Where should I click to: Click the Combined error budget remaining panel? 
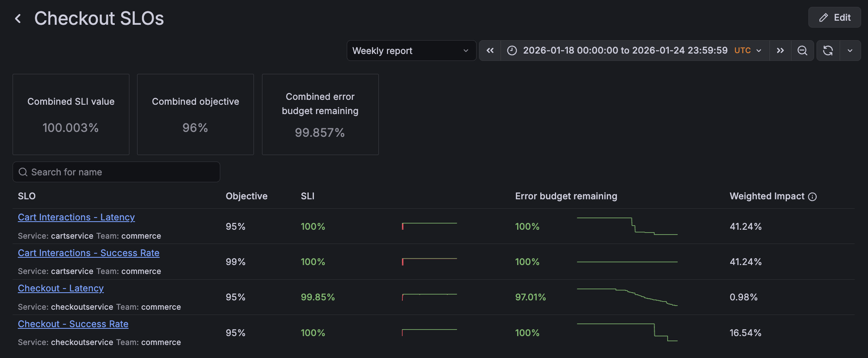(x=320, y=114)
